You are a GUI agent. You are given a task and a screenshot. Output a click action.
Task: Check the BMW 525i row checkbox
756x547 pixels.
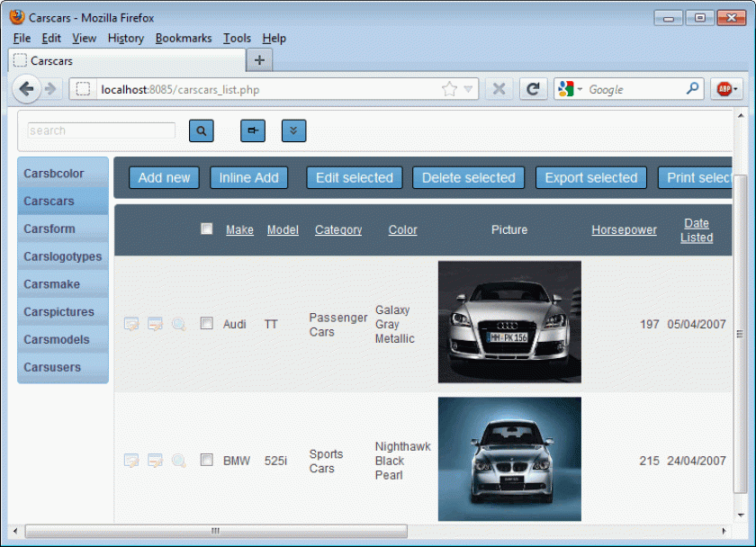click(206, 460)
